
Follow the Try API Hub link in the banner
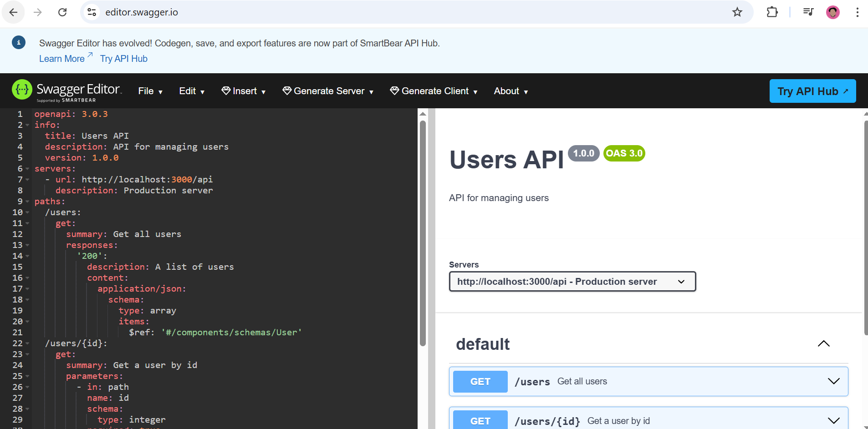point(124,59)
